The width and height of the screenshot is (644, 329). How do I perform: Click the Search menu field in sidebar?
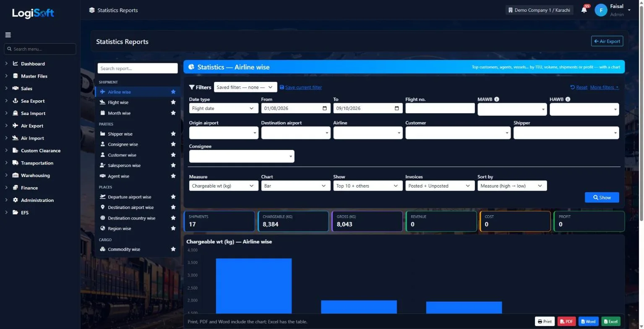(40, 49)
